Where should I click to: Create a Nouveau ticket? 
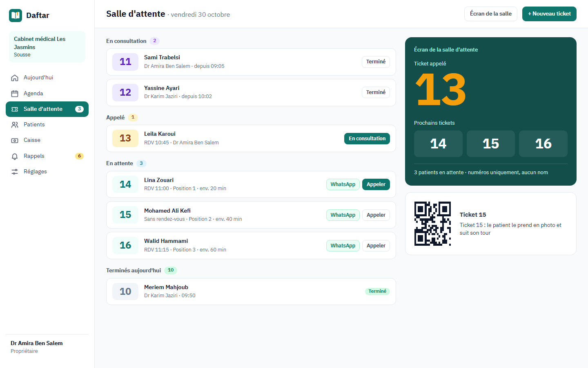[x=549, y=14]
